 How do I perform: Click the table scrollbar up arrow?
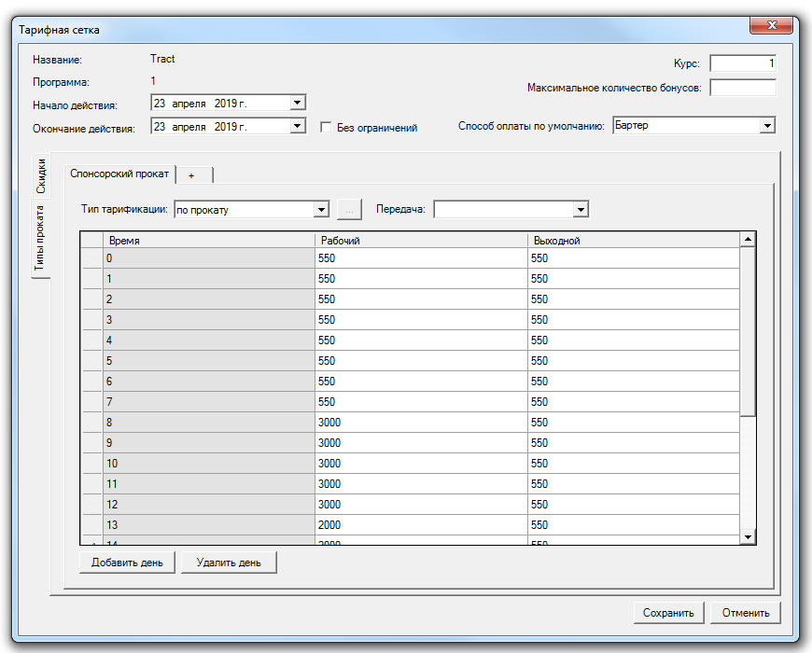click(748, 239)
